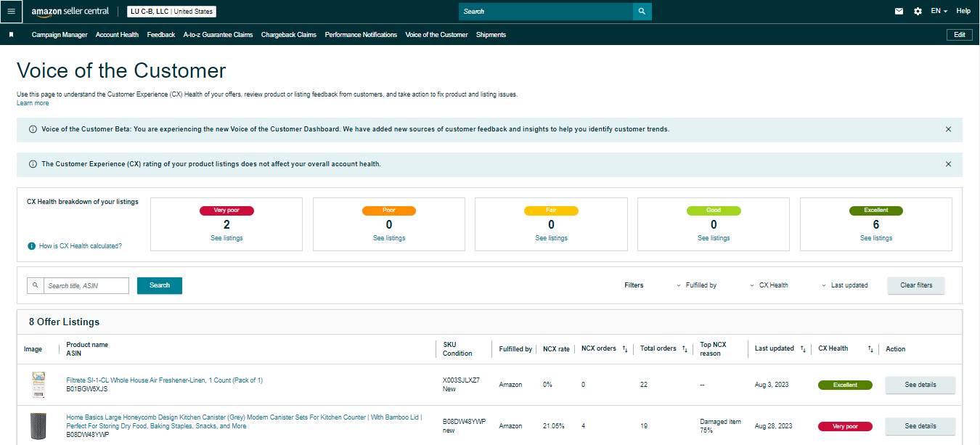980x445 pixels.
Task: Open the settings gear icon
Action: tap(918, 12)
